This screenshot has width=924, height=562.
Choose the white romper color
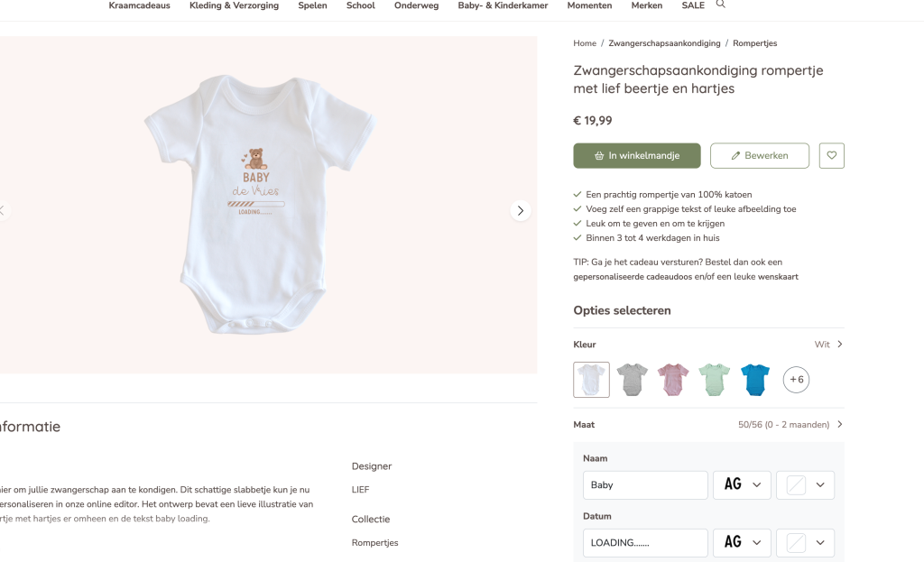pyautogui.click(x=591, y=380)
